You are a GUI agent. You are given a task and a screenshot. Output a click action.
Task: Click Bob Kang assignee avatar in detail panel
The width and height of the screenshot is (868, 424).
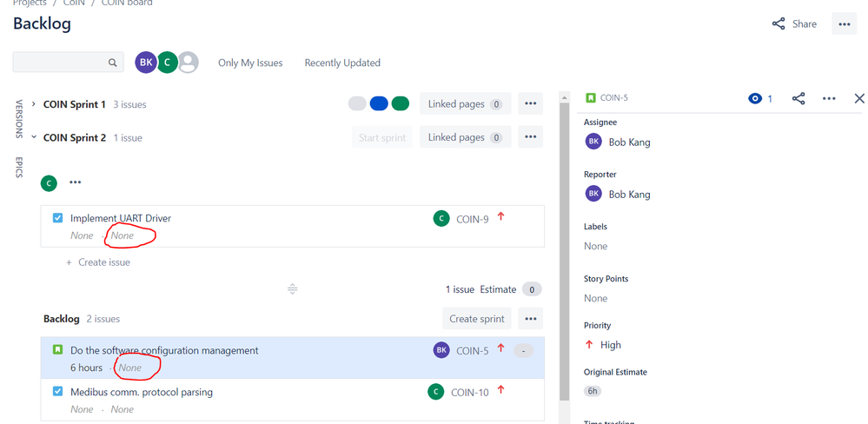(593, 142)
